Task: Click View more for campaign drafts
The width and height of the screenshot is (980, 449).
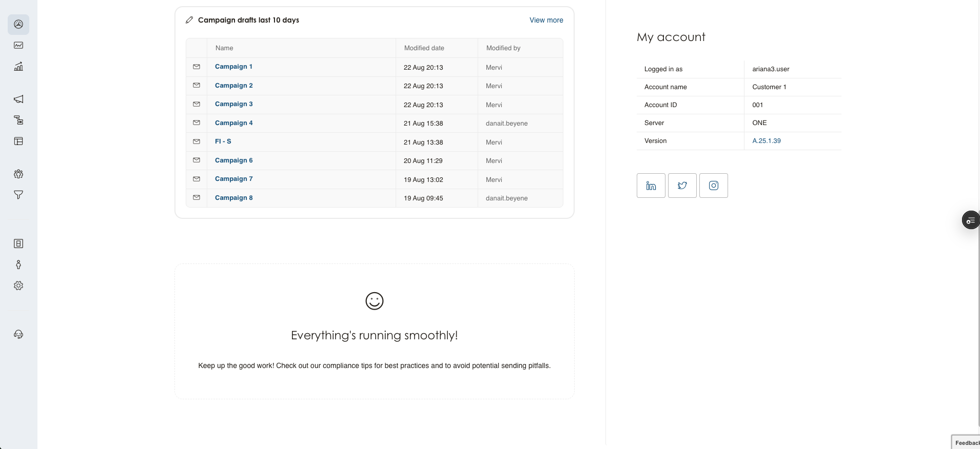Action: point(546,20)
